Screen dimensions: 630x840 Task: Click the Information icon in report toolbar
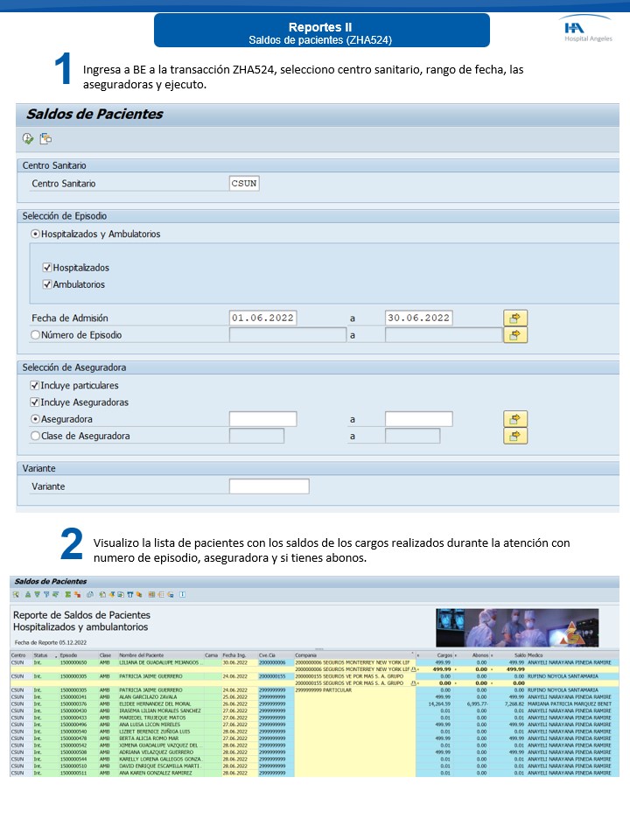182,594
